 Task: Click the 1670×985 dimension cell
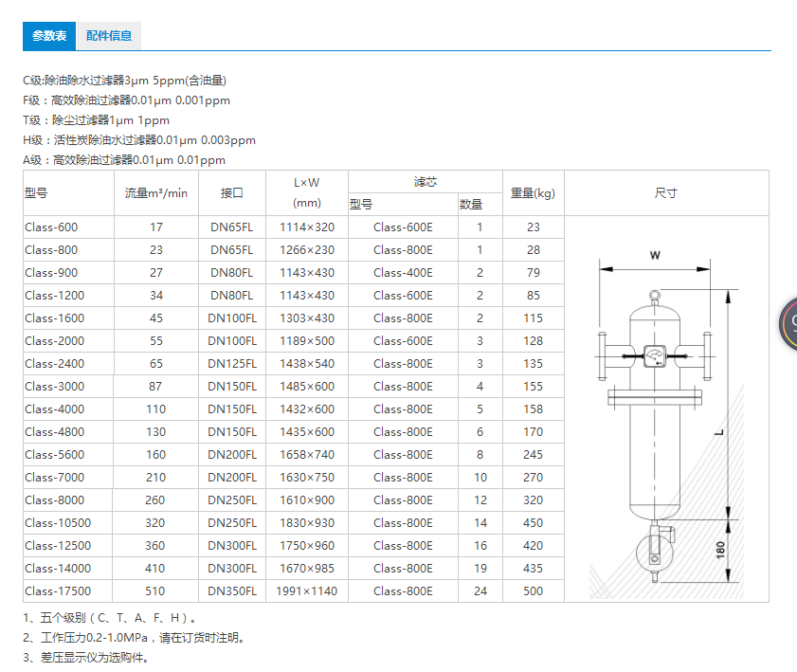pos(307,569)
